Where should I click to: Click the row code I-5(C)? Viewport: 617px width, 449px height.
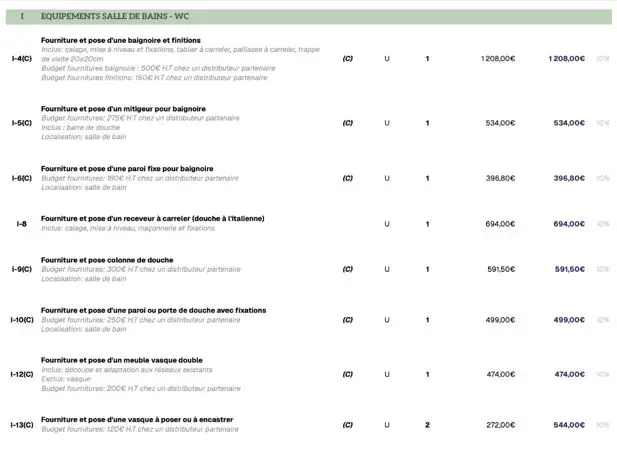21,123
